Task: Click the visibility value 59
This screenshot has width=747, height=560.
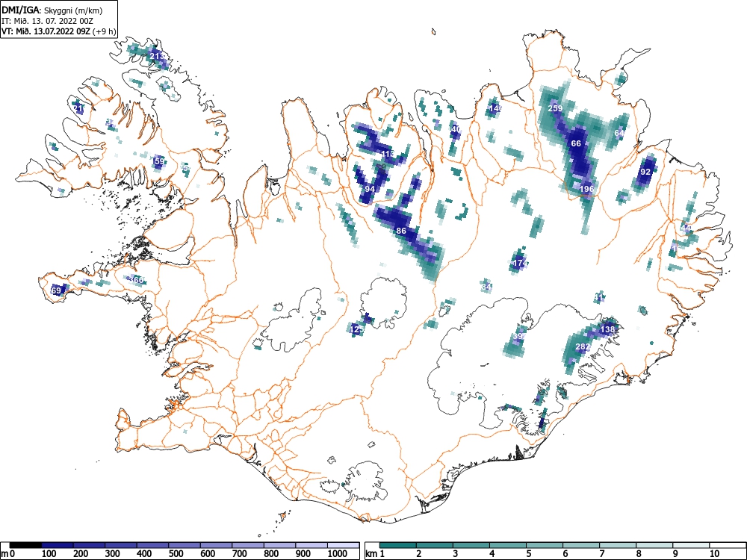Action: (x=160, y=161)
